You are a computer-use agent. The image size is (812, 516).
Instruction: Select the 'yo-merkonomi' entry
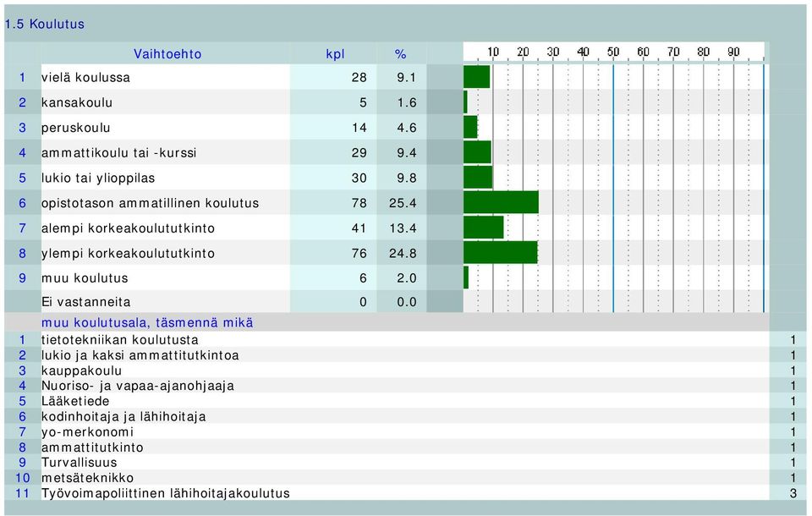87,432
